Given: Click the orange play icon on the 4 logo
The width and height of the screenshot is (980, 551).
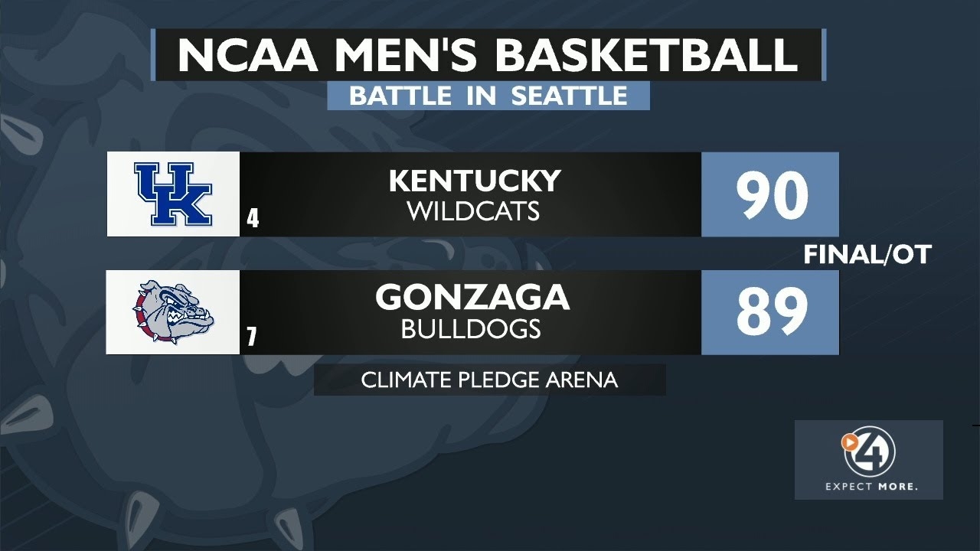Looking at the screenshot, I should pyautogui.click(x=848, y=441).
